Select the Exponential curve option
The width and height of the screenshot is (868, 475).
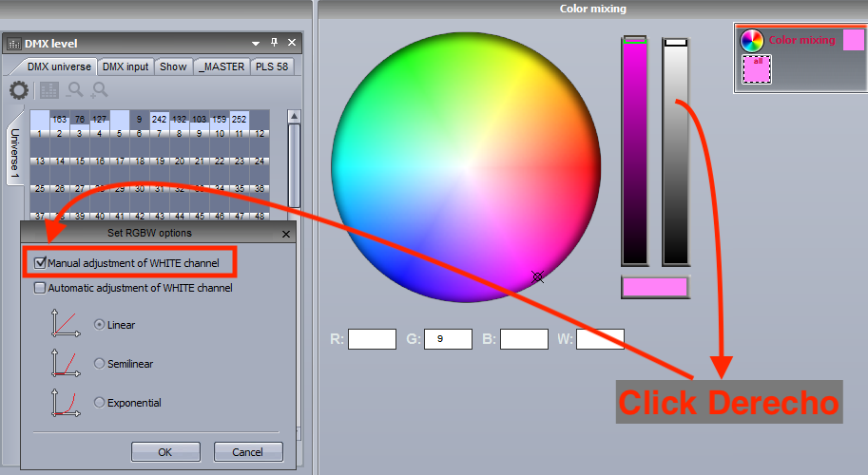click(99, 402)
